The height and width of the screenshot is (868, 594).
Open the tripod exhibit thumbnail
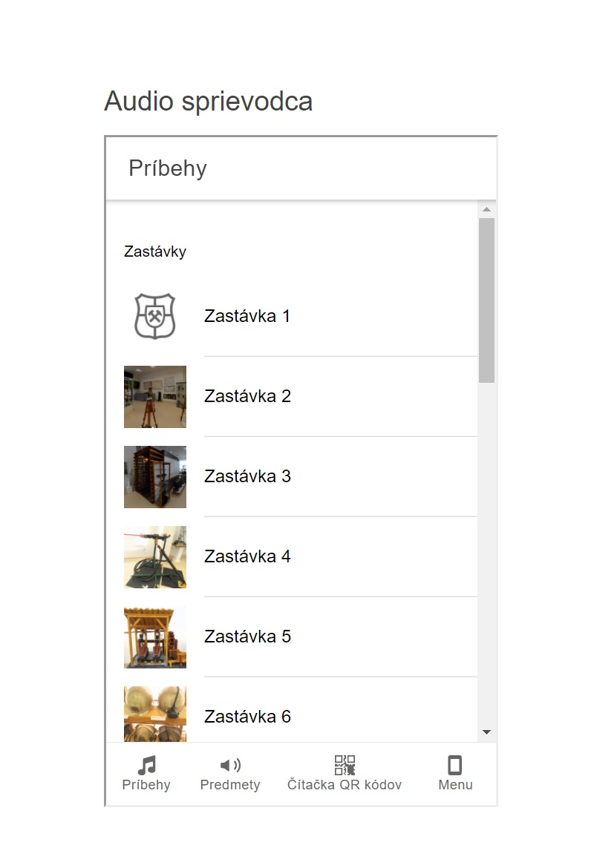click(x=155, y=396)
